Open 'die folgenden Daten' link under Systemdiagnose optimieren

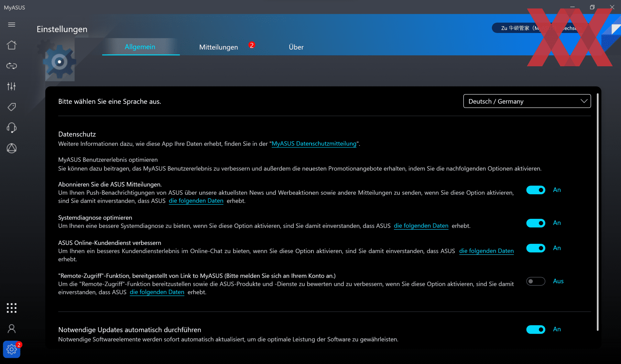pos(421,226)
